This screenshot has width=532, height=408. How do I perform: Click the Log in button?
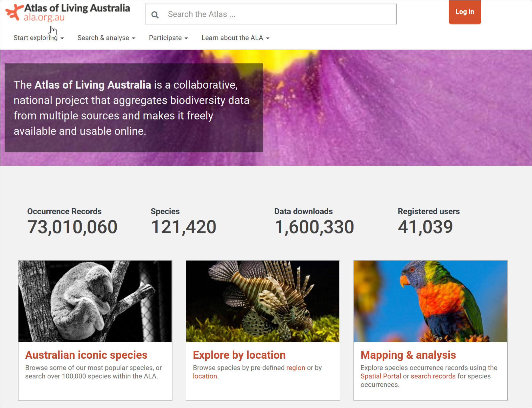[465, 12]
